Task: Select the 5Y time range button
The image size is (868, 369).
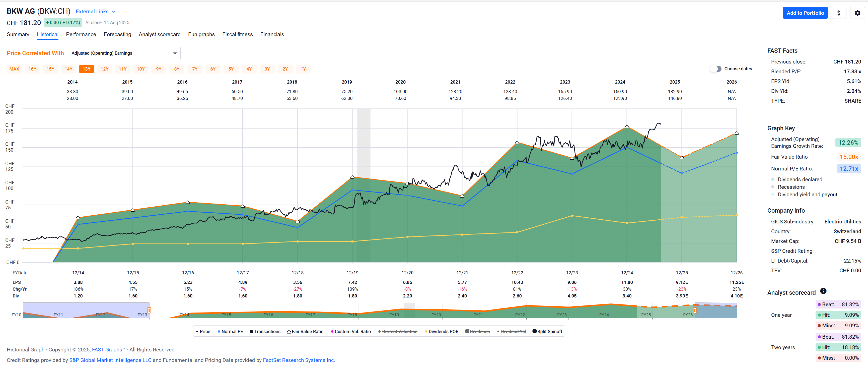Action: pyautogui.click(x=231, y=69)
